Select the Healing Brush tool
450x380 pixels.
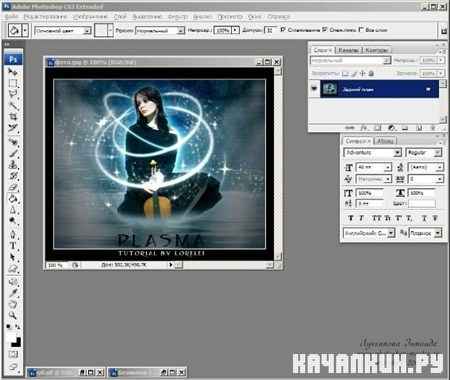pyautogui.click(x=13, y=142)
